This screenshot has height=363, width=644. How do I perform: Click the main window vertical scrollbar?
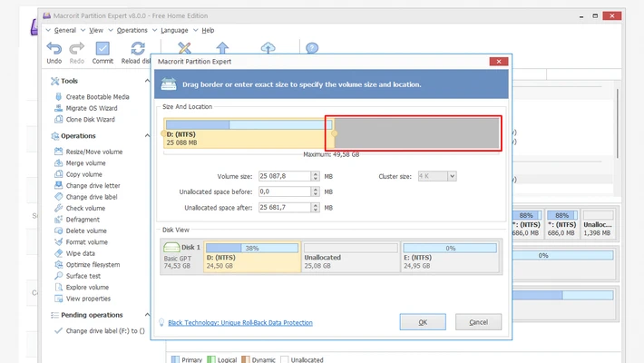point(618,123)
